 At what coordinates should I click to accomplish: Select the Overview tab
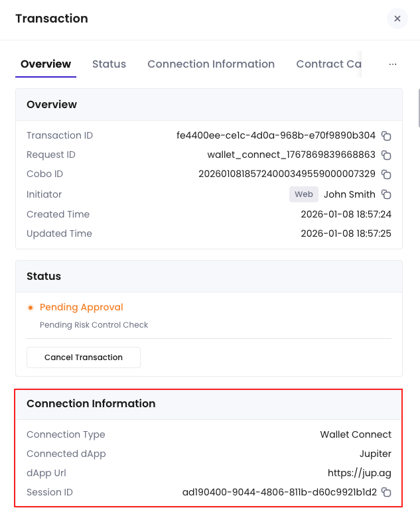click(x=46, y=64)
